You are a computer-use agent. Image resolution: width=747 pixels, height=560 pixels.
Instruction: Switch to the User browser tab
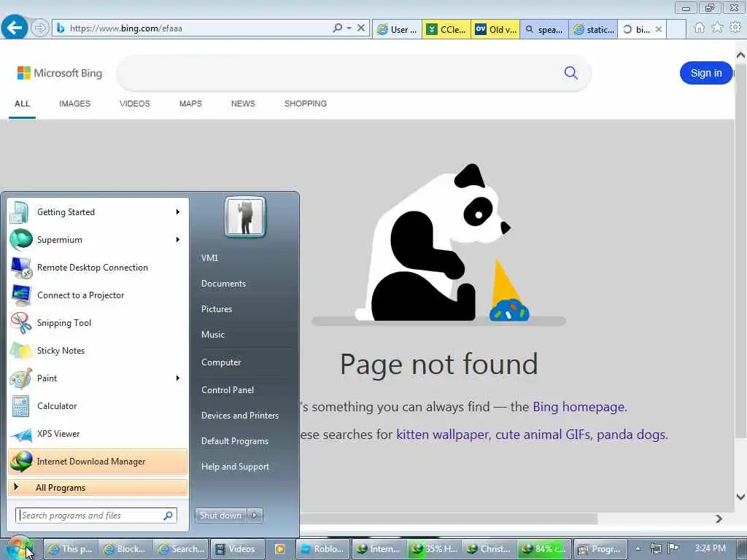pyautogui.click(x=397, y=29)
